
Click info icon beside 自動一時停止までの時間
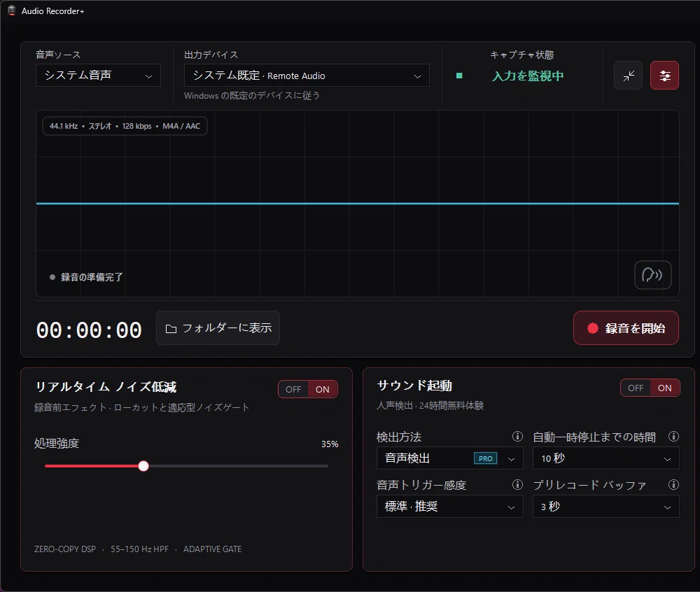tap(673, 437)
